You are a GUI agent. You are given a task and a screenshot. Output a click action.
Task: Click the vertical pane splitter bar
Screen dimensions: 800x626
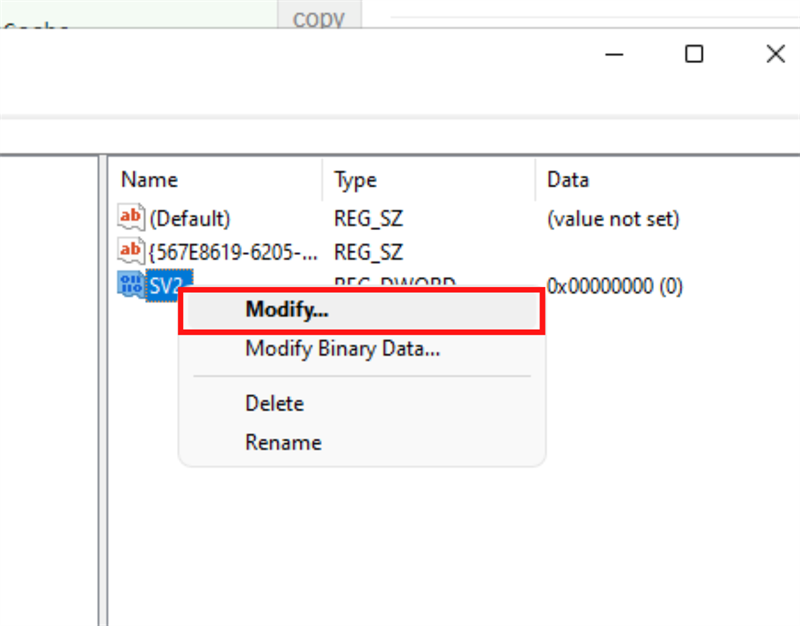pyautogui.click(x=103, y=390)
